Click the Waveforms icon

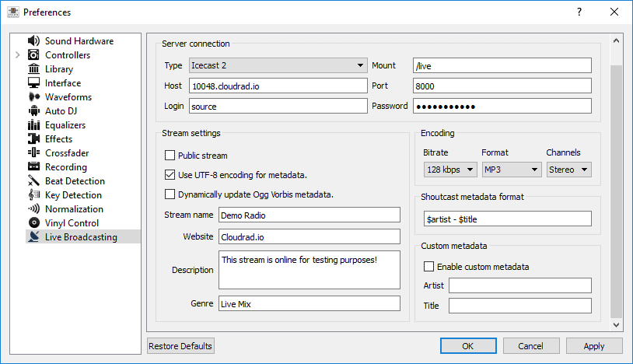coord(33,97)
